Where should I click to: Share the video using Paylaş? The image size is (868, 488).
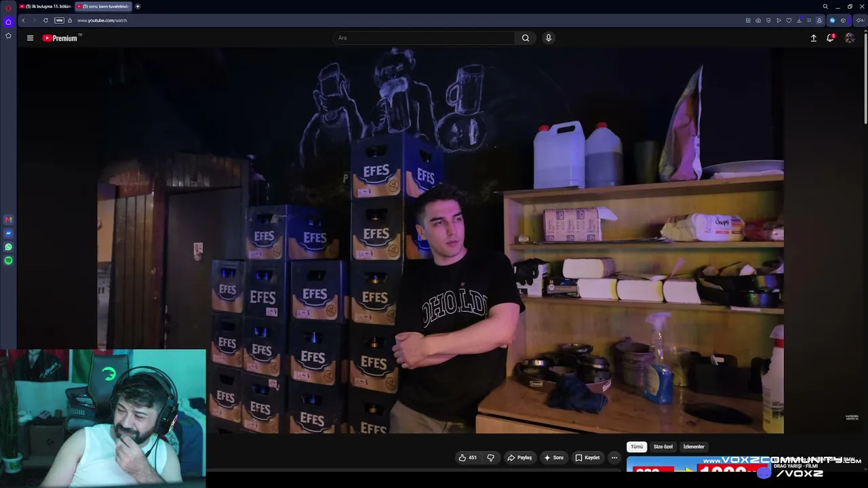coord(519,457)
